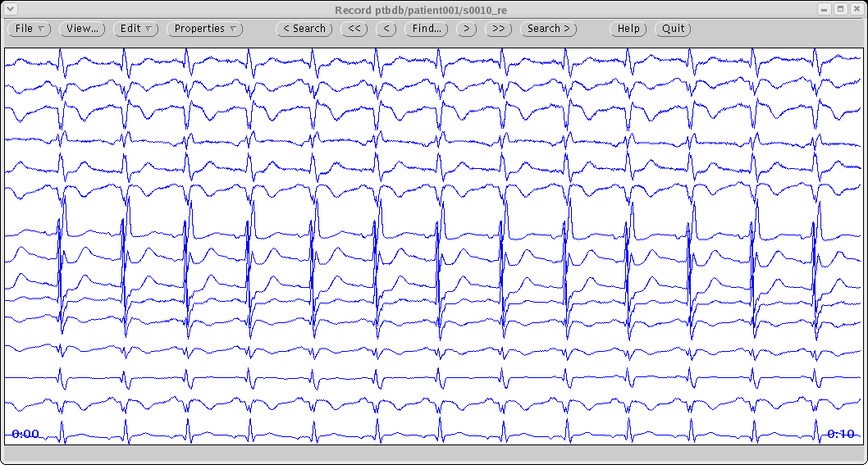Viewport: 868px width, 465px height.
Task: Click the View... button
Action: pos(82,29)
